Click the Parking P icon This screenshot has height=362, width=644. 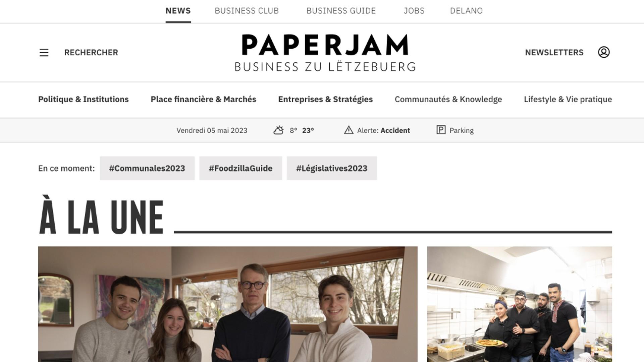tap(441, 130)
